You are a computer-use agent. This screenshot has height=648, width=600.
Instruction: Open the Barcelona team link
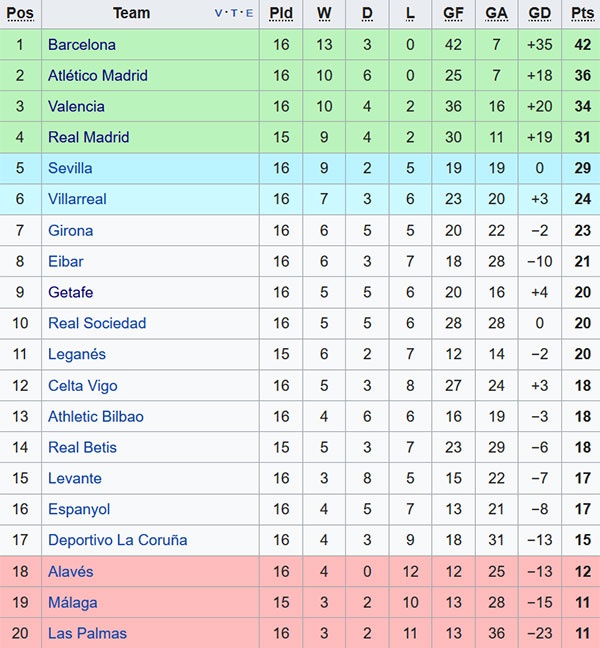(x=82, y=45)
